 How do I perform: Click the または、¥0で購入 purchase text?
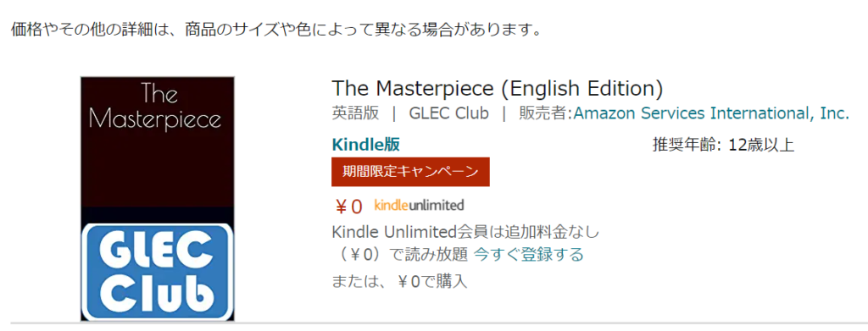(400, 282)
